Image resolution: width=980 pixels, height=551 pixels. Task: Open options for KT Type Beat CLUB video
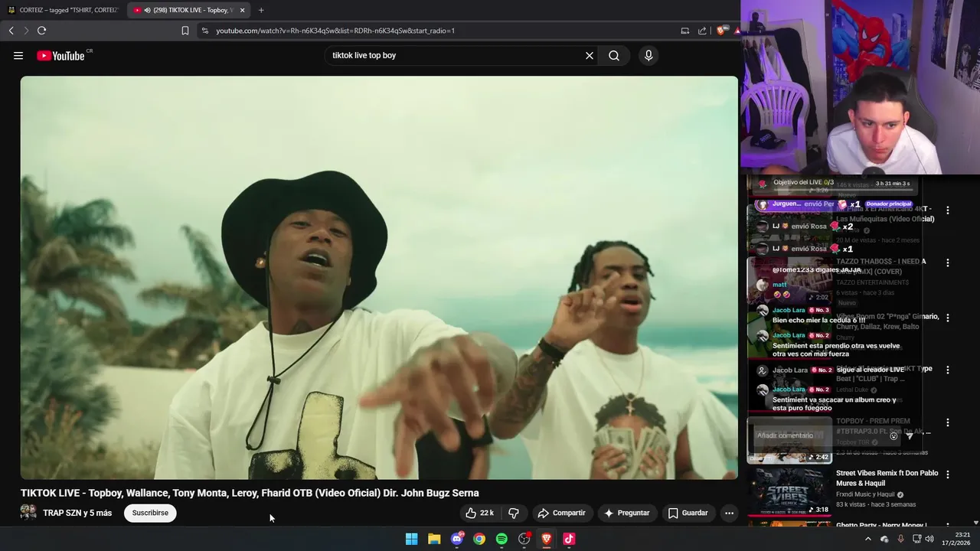coord(948,370)
